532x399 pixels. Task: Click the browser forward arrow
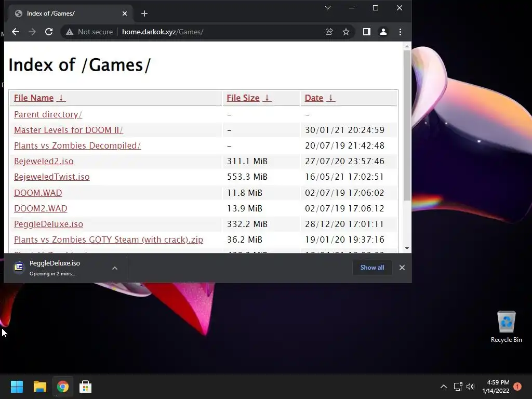(32, 32)
